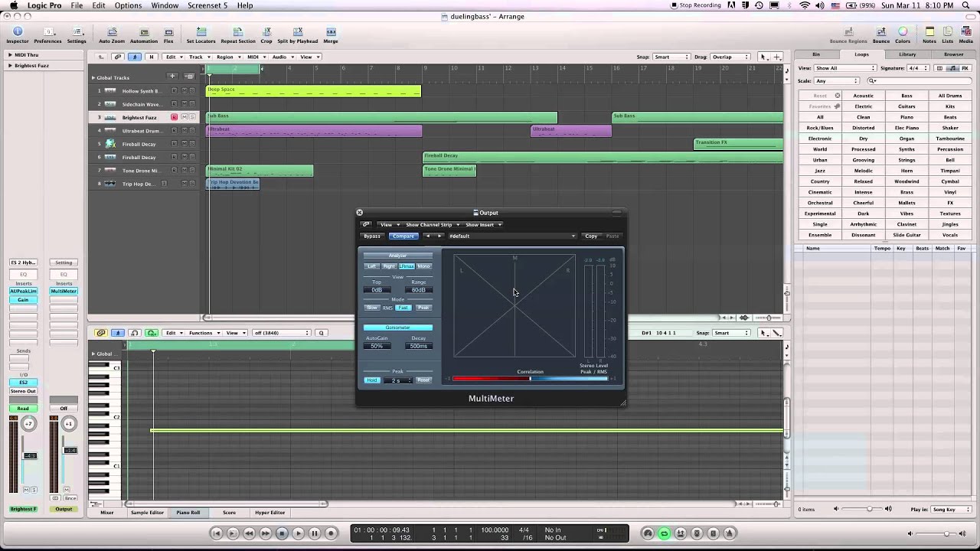Image resolution: width=980 pixels, height=551 pixels.
Task: Click the MultiMeter plugin link icon
Action: 366,224
